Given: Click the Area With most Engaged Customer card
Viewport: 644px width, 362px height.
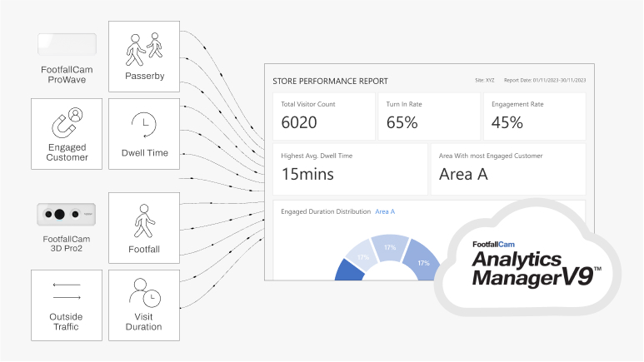Looking at the screenshot, I should pos(508,169).
